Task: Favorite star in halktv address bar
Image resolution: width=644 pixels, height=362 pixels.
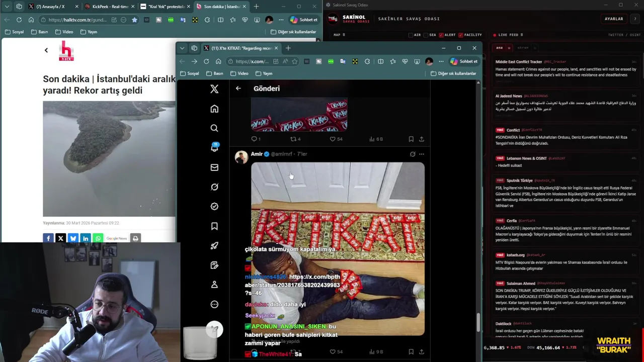Action: [x=134, y=20]
